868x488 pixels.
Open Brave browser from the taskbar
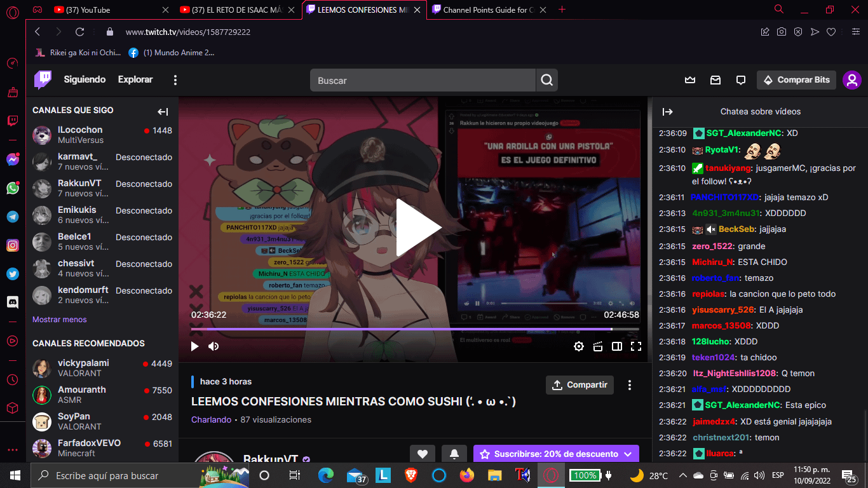click(x=411, y=475)
